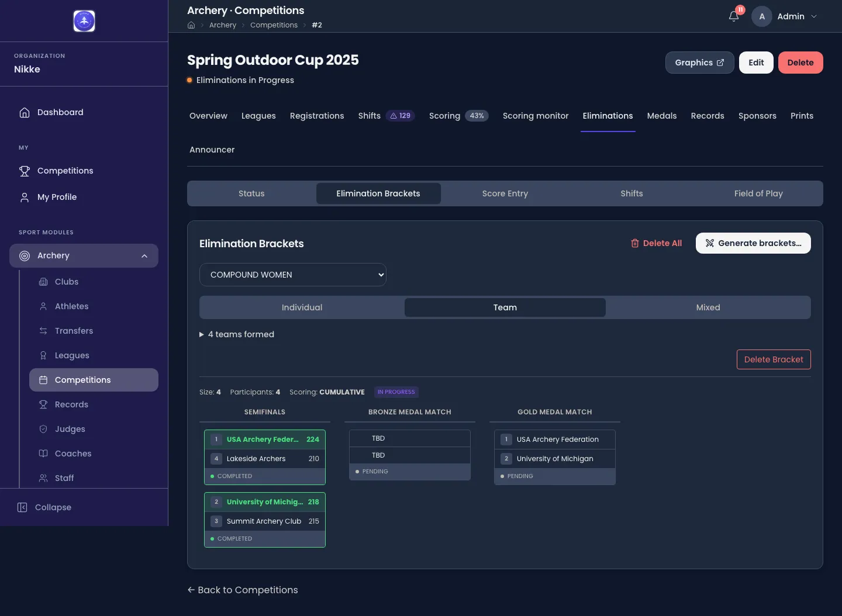842x616 pixels.
Task: Click the home breadcrumb icon
Action: 191,25
